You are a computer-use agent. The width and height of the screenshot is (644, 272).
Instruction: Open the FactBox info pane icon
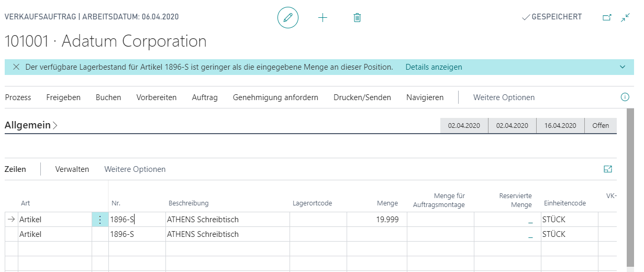click(x=624, y=97)
